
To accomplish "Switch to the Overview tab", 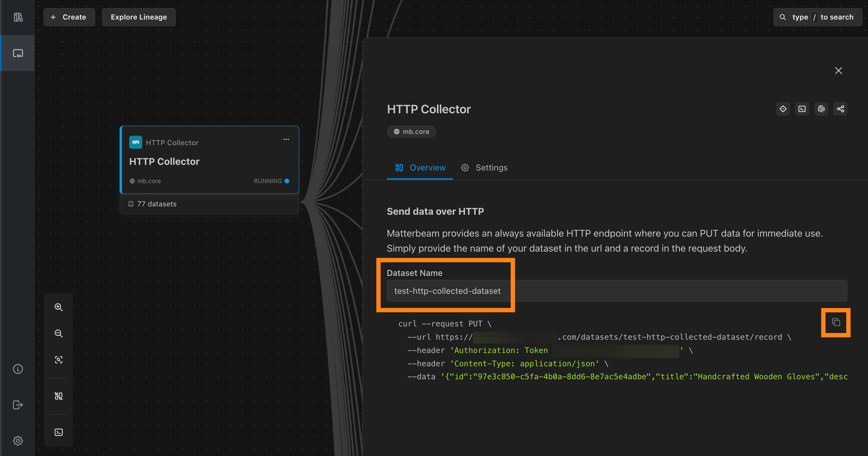I will (420, 168).
